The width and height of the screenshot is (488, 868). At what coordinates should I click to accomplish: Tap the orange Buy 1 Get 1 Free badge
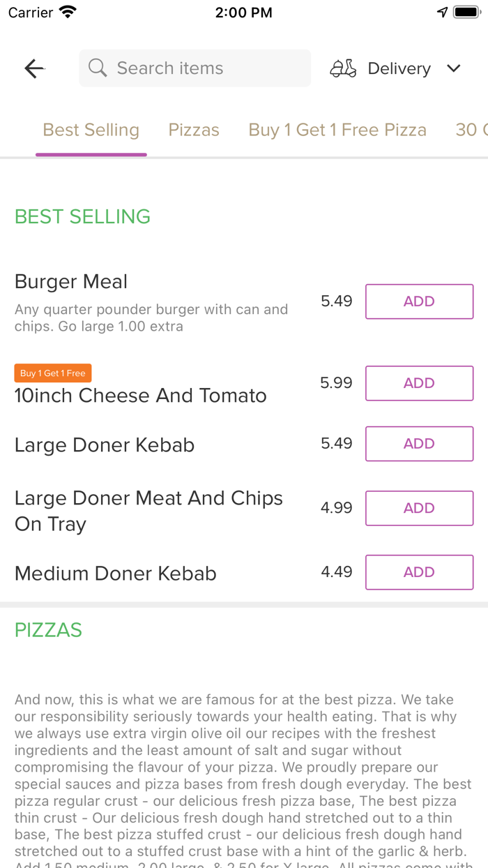(x=52, y=373)
